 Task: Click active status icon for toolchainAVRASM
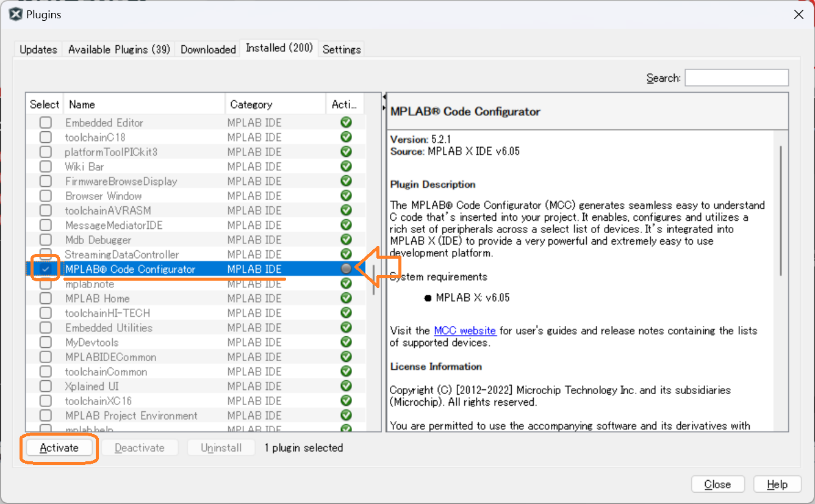(x=346, y=211)
